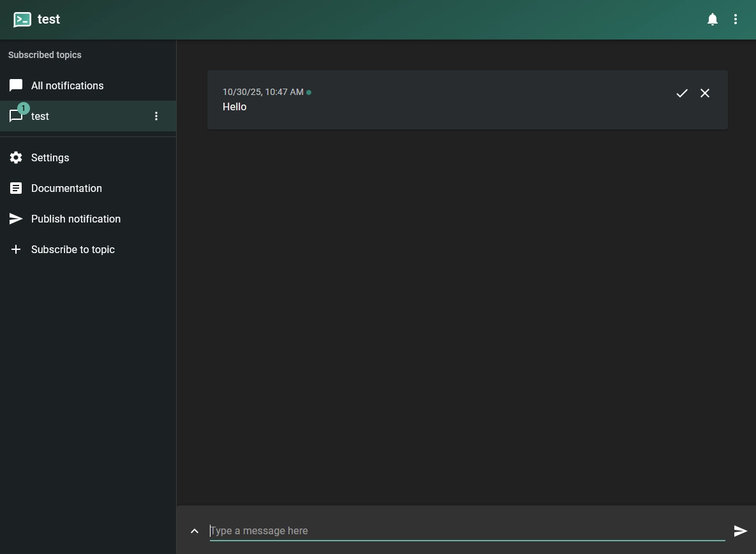
Task: Open the test topic's three-dot menu
Action: coord(156,116)
